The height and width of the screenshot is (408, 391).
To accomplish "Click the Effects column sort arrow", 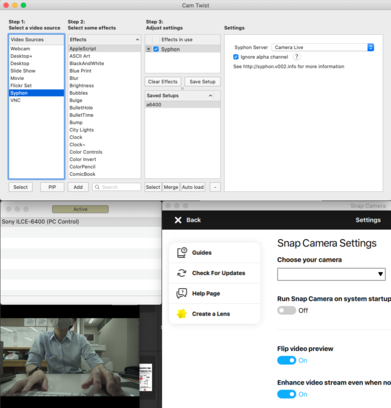I will point(137,40).
